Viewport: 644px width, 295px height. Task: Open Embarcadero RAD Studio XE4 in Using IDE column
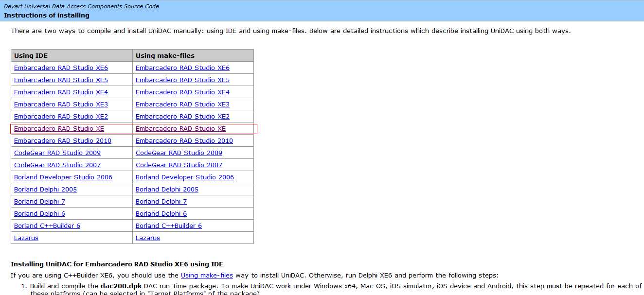pyautogui.click(x=61, y=92)
